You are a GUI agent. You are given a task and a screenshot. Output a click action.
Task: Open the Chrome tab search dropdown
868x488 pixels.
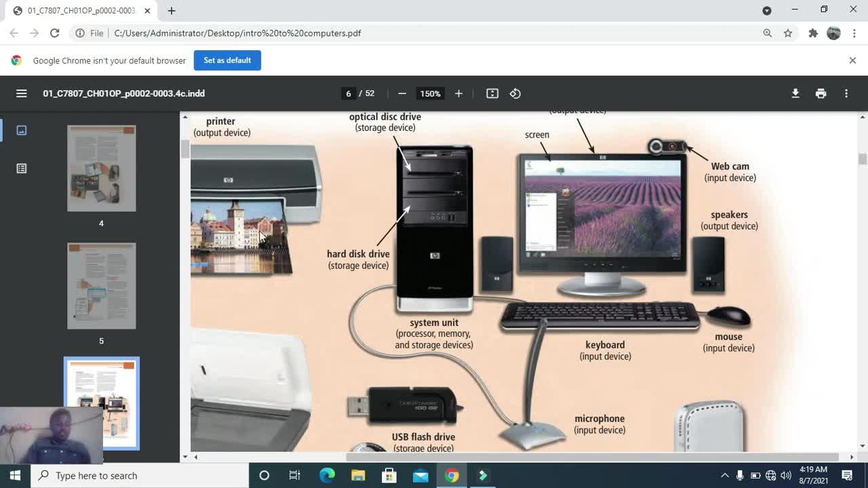(767, 11)
